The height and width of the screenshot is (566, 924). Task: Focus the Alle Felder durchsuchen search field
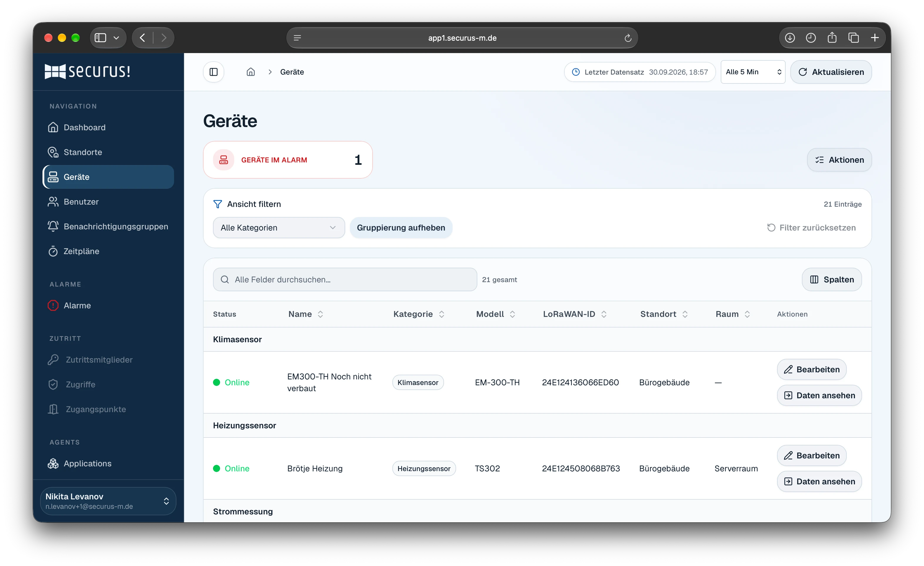click(x=345, y=279)
